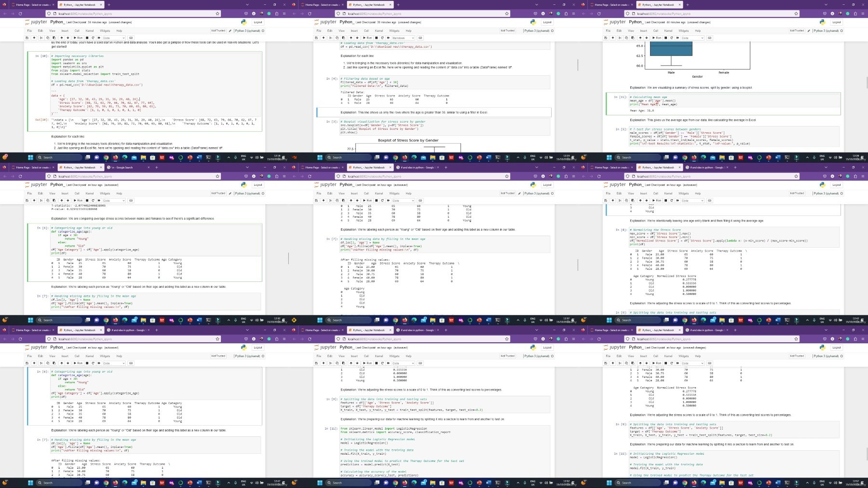This screenshot has width=868, height=488.
Task: Open File Explorer from taskbar in 12:37 window
Action: [x=433, y=320]
